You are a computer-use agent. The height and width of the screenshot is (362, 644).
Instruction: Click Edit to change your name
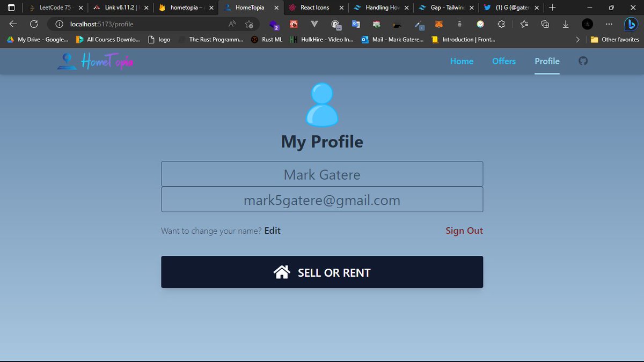[273, 231]
